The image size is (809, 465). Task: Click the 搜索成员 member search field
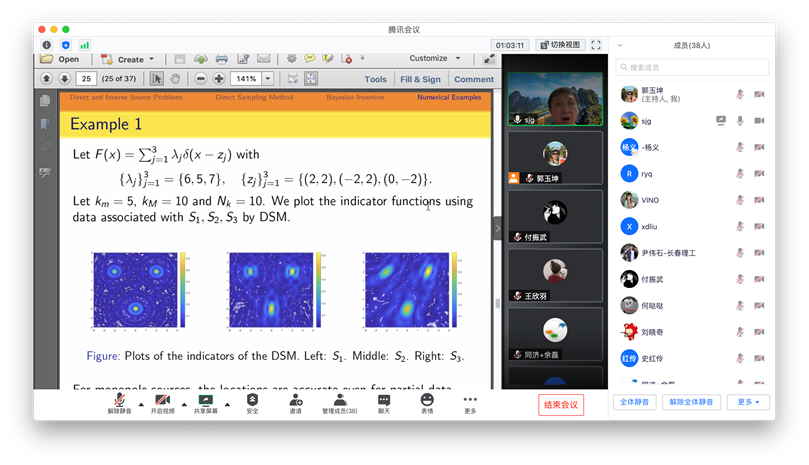692,68
